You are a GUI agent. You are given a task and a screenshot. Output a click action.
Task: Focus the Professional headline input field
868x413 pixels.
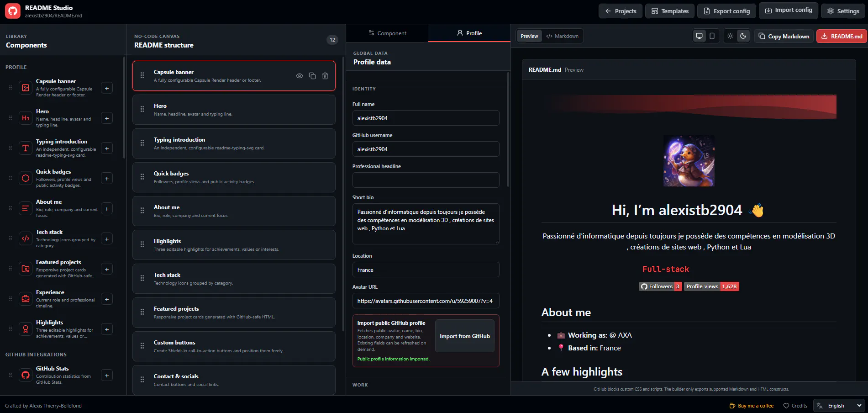tap(426, 180)
